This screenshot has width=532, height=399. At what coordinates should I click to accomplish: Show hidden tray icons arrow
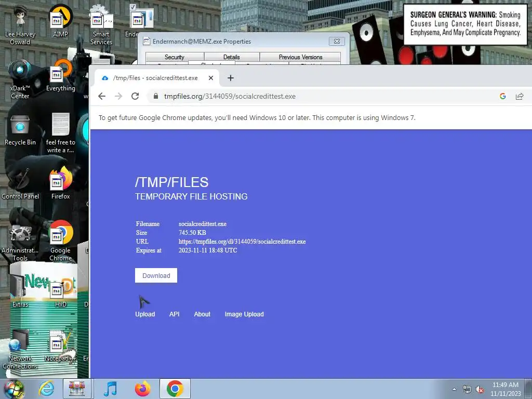[x=454, y=390]
